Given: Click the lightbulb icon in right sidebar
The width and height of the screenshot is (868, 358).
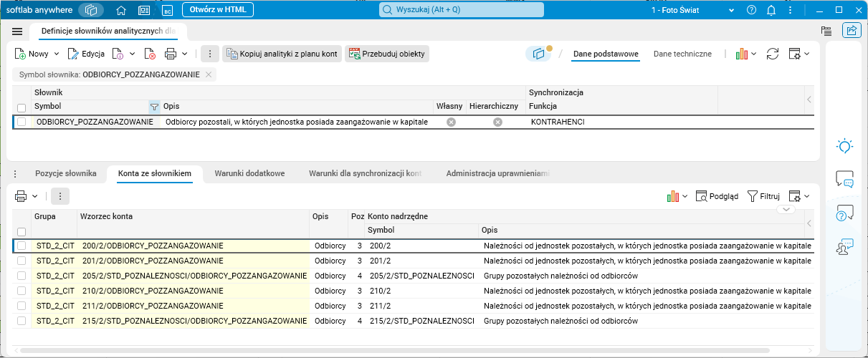Looking at the screenshot, I should pos(844,146).
